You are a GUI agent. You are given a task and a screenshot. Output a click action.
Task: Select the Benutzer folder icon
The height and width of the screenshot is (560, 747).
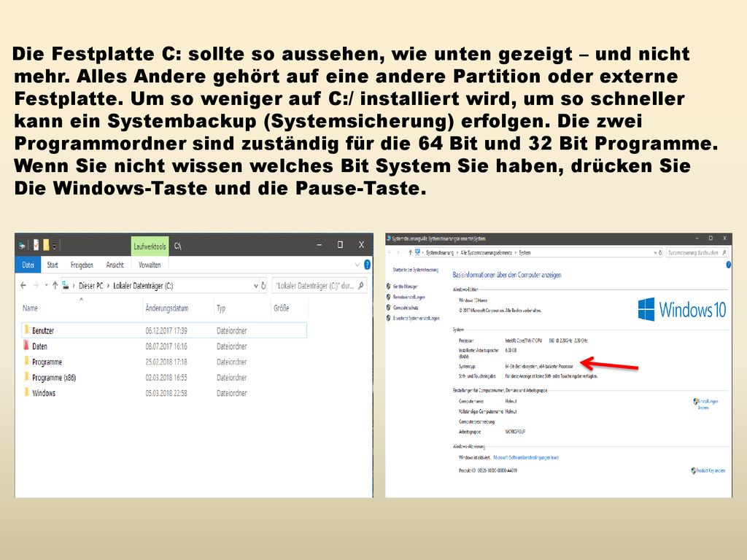click(27, 330)
